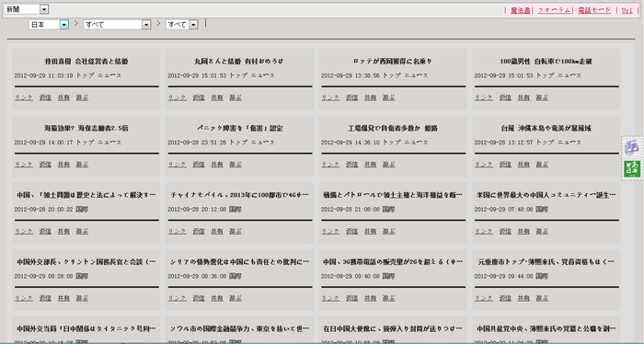Open headline 台風 沖縄本島や奄美が暴風域
The height and width of the screenshot is (344, 644).
click(546, 128)
